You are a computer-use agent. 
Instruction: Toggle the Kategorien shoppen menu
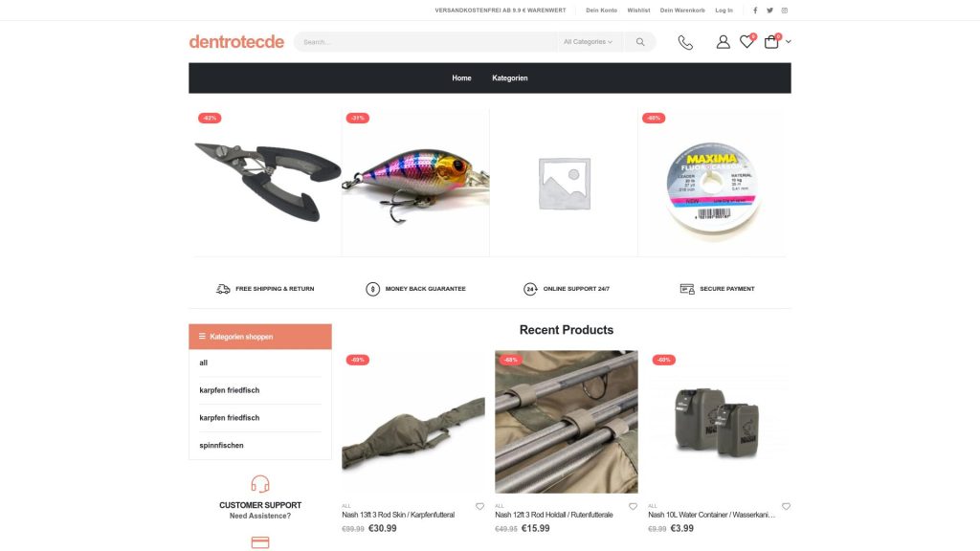tap(259, 337)
